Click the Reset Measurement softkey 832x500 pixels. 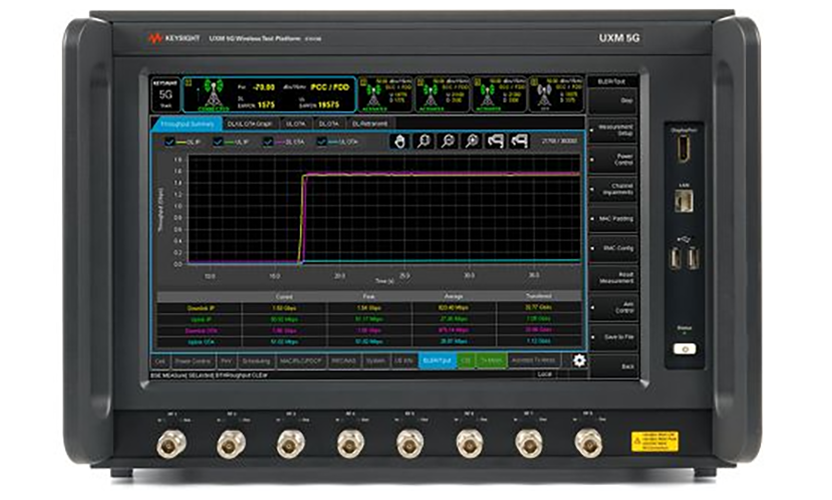613,278
